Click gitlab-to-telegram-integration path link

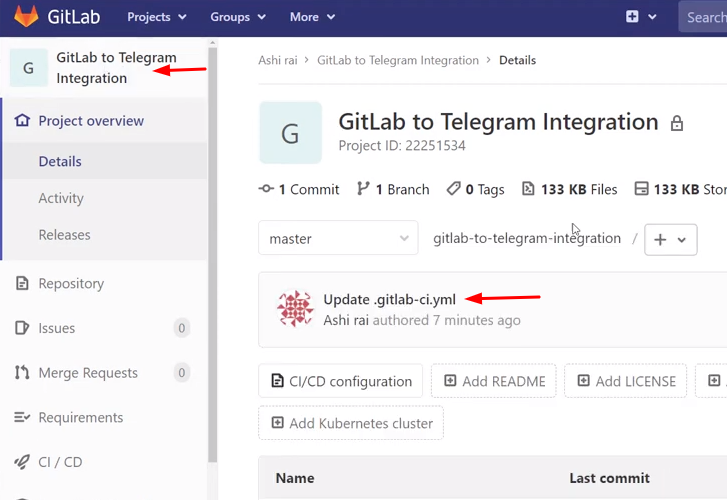pyautogui.click(x=527, y=238)
